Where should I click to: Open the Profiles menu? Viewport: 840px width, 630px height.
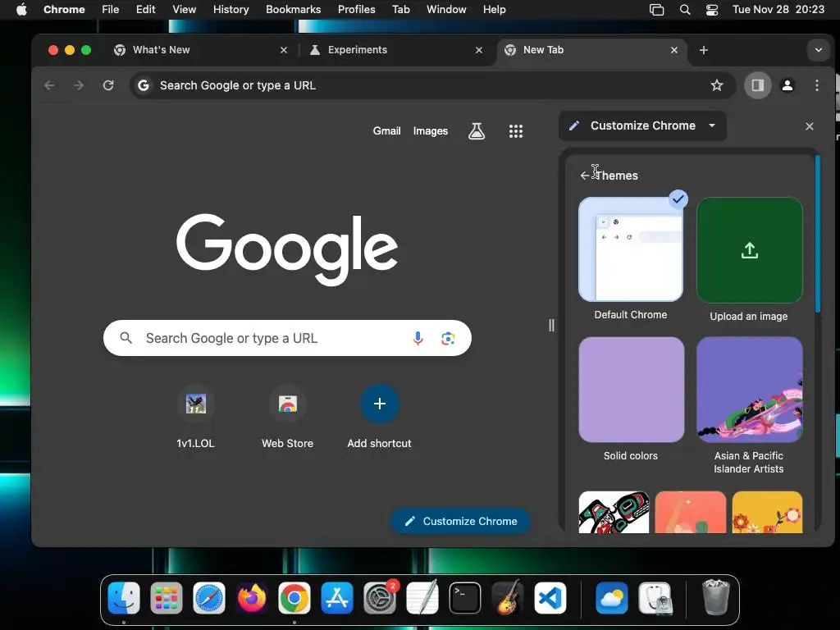[x=356, y=10]
